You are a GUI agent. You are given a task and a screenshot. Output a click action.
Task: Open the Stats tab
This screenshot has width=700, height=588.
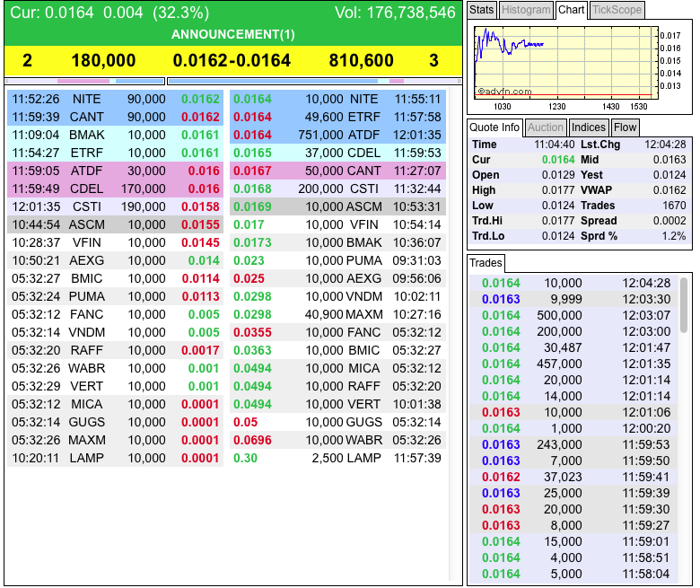[x=481, y=10]
